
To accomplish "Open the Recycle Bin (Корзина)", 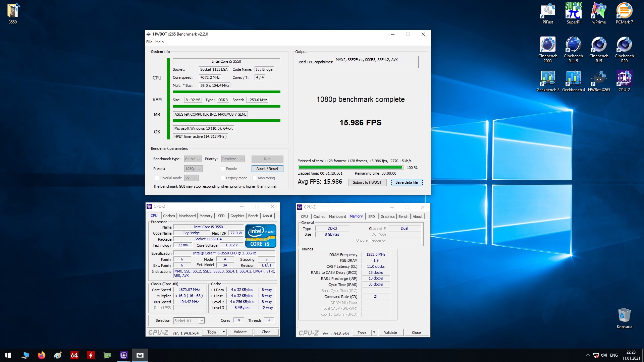I will [x=624, y=318].
